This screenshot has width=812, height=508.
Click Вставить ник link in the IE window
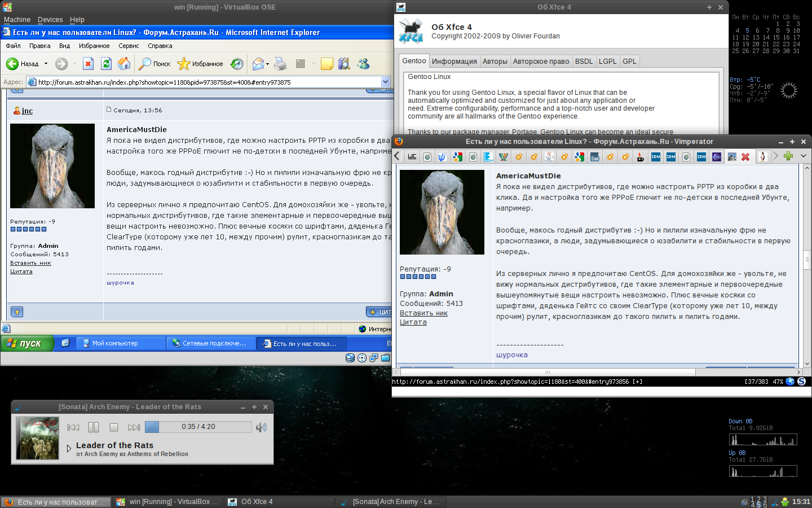pyautogui.click(x=30, y=263)
